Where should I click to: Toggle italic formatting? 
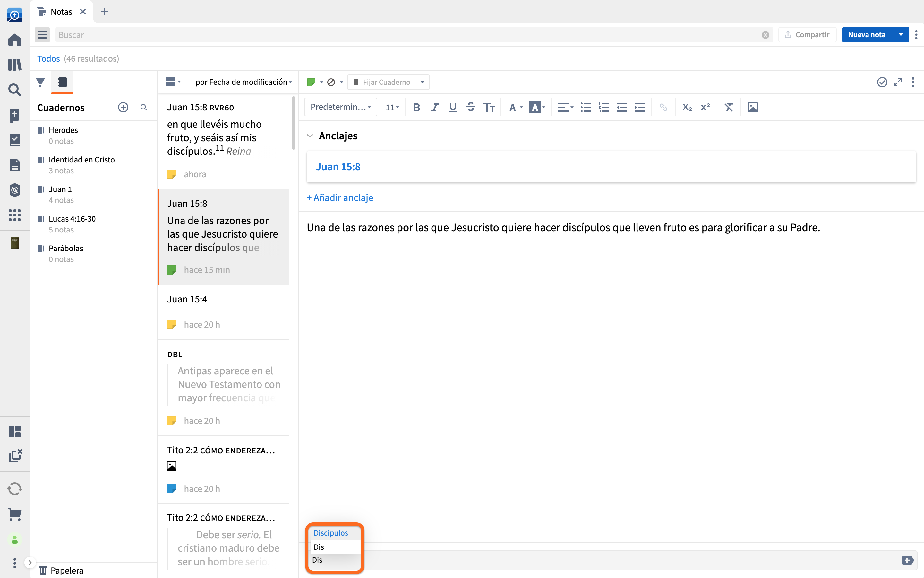(434, 108)
